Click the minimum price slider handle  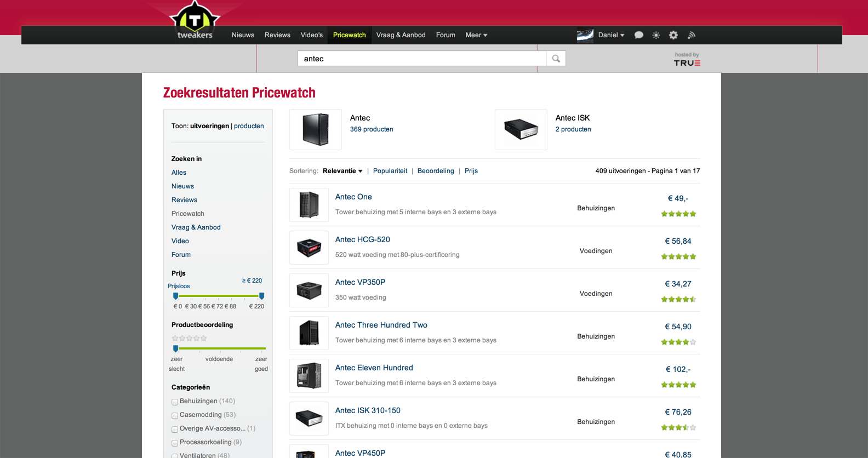175,296
